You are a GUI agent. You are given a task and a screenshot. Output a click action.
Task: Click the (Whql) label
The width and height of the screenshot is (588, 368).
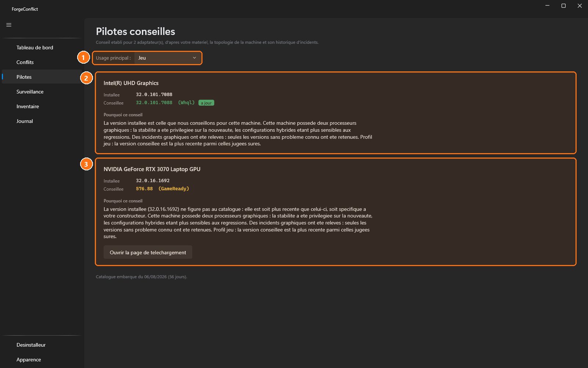point(186,103)
